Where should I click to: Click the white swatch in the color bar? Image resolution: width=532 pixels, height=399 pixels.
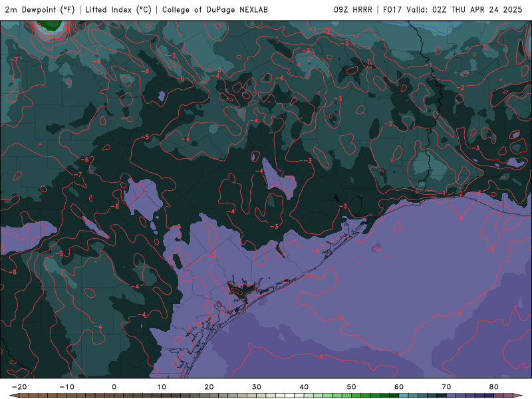(x=290, y=396)
